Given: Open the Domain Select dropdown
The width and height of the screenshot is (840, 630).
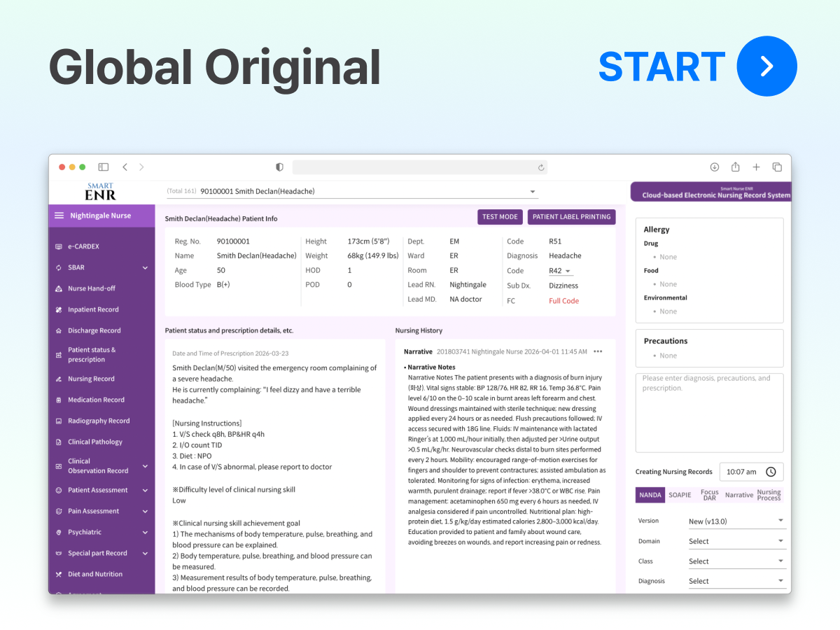Looking at the screenshot, I should point(737,541).
